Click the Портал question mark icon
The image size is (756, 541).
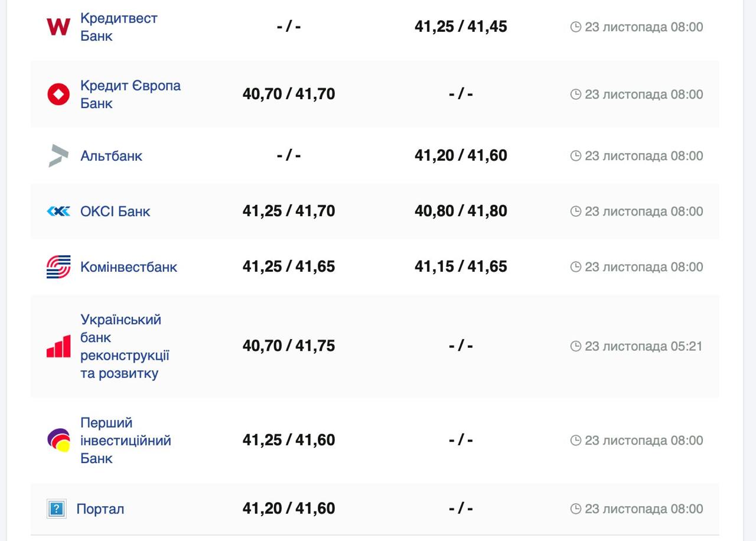pyautogui.click(x=57, y=509)
